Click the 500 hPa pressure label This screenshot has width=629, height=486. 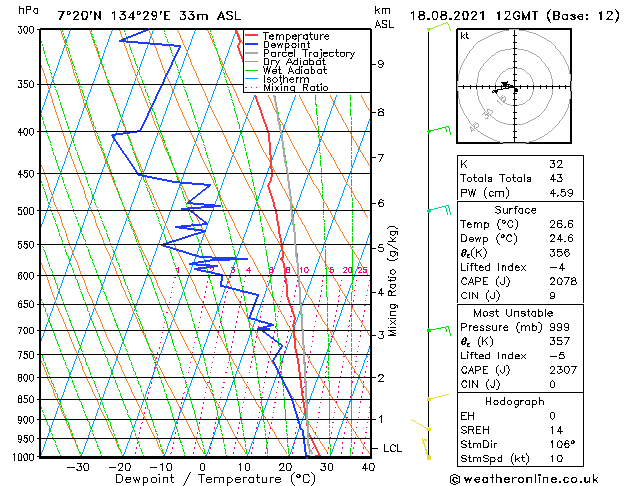click(x=28, y=211)
